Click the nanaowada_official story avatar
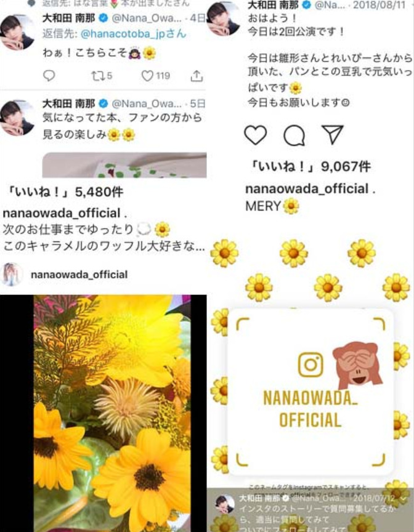Image resolution: width=414 pixels, height=532 pixels. tap(12, 274)
